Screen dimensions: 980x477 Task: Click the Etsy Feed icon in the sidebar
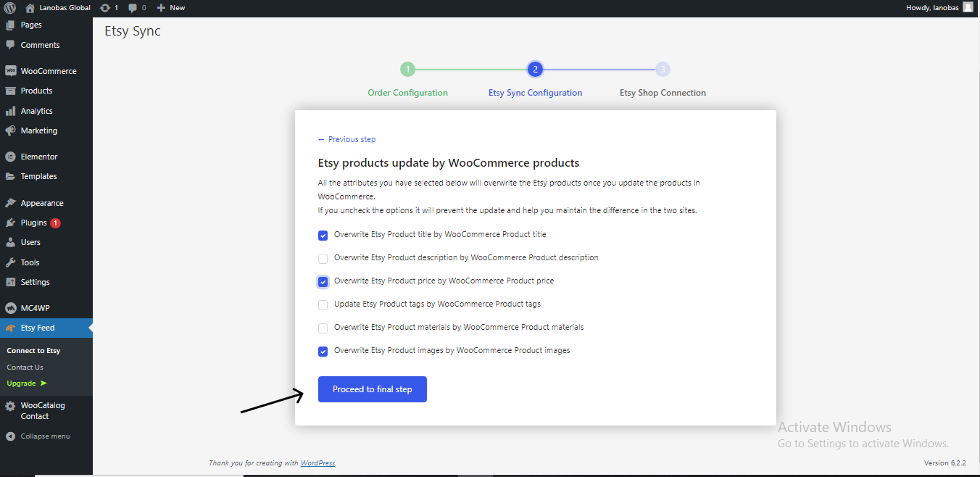10,328
